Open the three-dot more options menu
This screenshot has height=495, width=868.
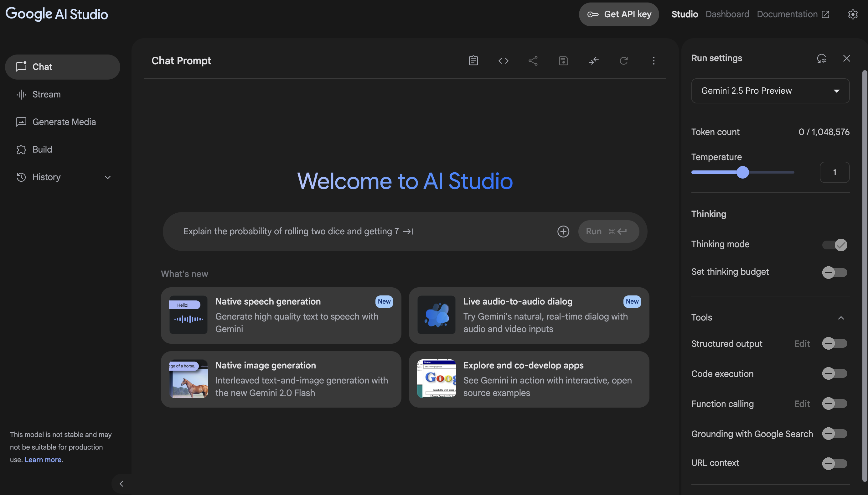[x=653, y=61]
